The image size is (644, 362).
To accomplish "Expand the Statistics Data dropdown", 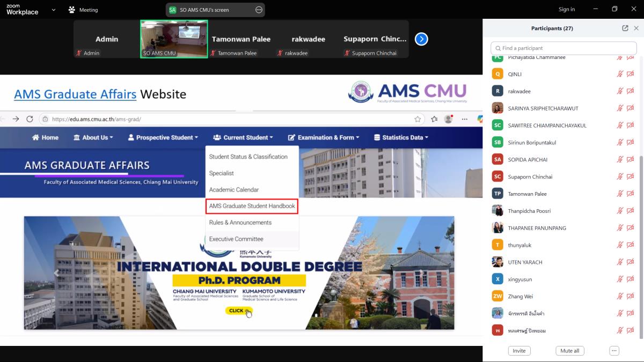I will [401, 137].
